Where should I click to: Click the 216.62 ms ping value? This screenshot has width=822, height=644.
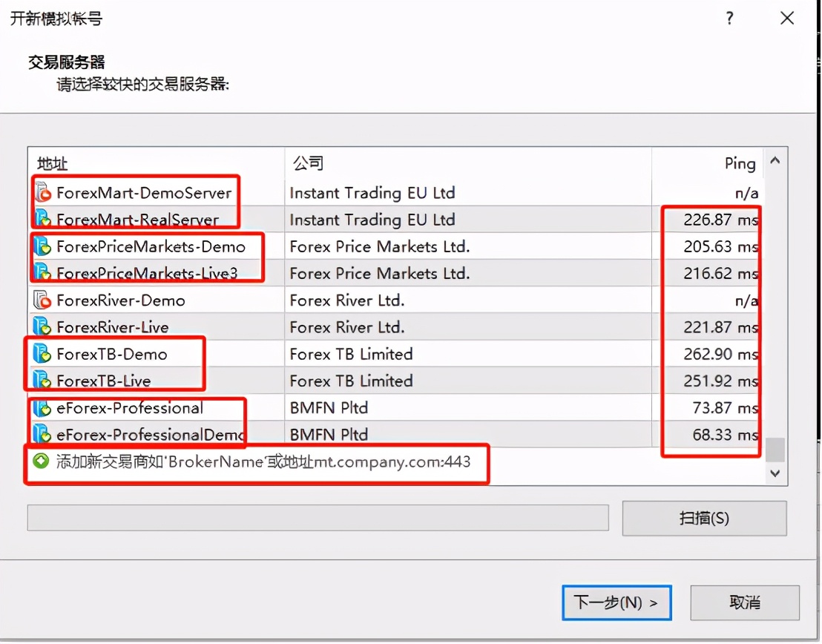(x=721, y=273)
